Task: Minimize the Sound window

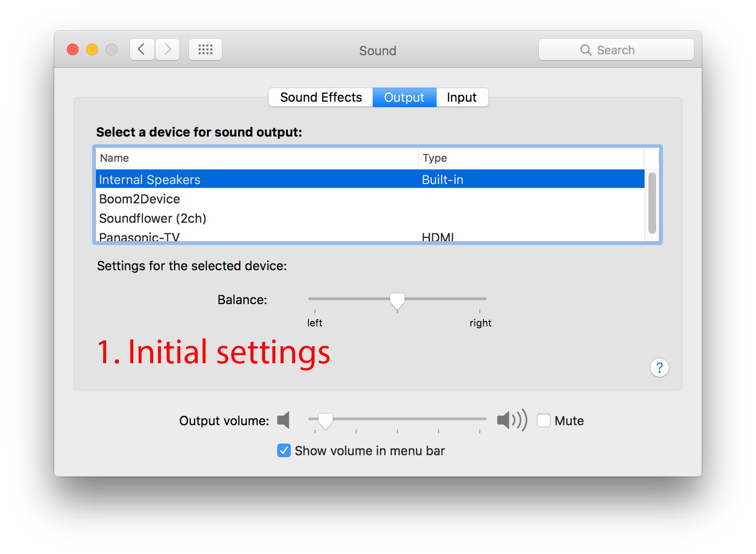Action: tap(92, 49)
